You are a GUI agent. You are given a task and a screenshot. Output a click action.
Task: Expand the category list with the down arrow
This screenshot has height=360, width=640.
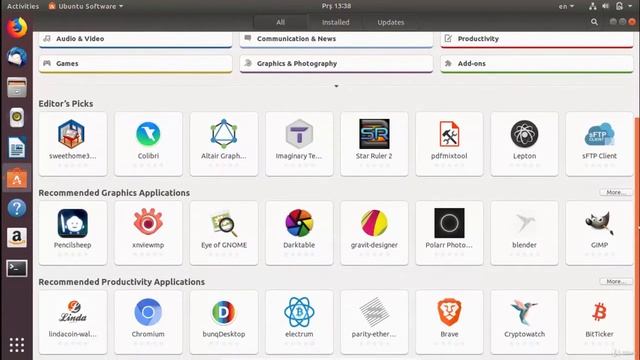336,86
